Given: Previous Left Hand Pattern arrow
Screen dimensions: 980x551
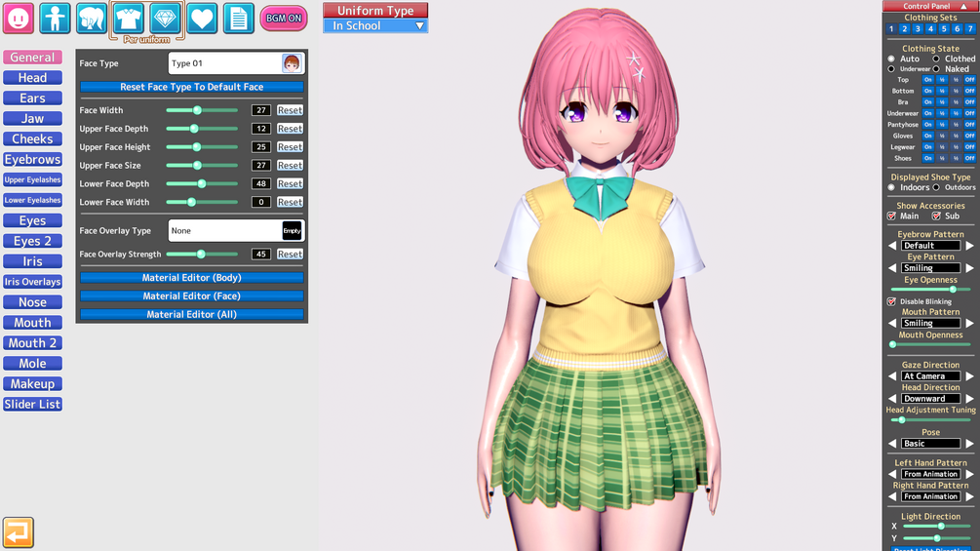Looking at the screenshot, I should pos(892,474).
